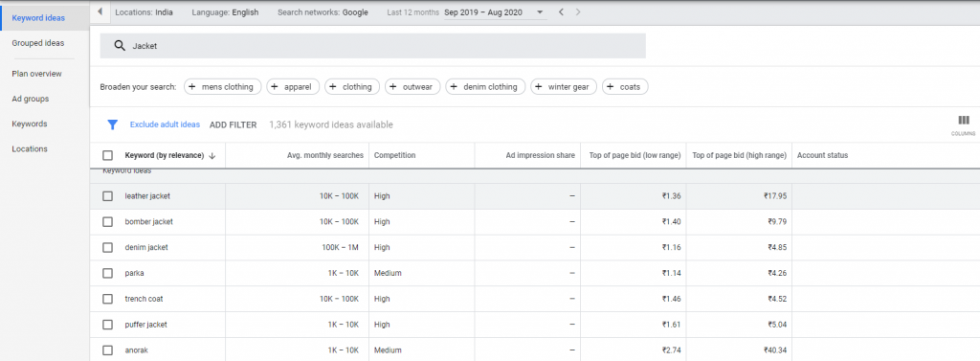Open Plan overview in sidebar
This screenshot has width=980, height=361.
click(37, 74)
